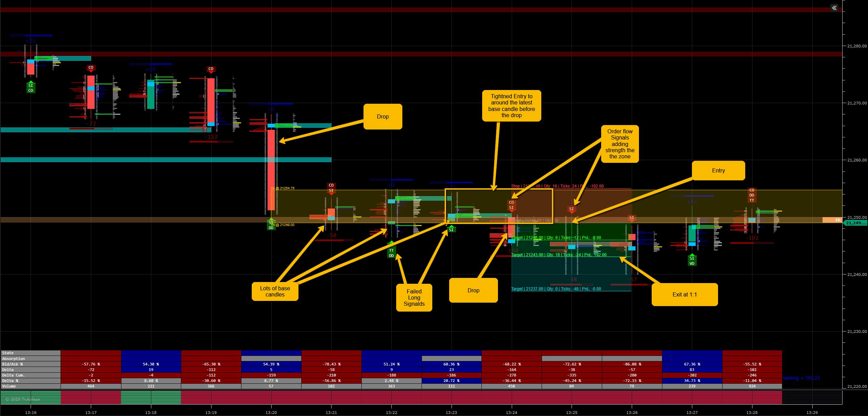Image resolution: width=868 pixels, height=416 pixels.
Task: Click the green SI VD signal marker
Action: click(x=692, y=261)
